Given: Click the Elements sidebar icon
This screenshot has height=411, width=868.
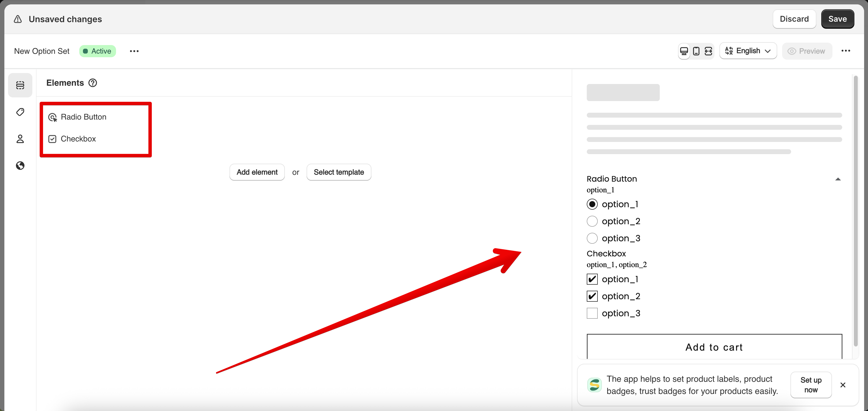Looking at the screenshot, I should pos(20,85).
